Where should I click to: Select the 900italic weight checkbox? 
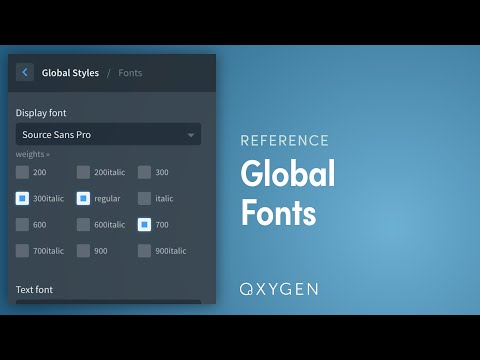[x=144, y=251]
